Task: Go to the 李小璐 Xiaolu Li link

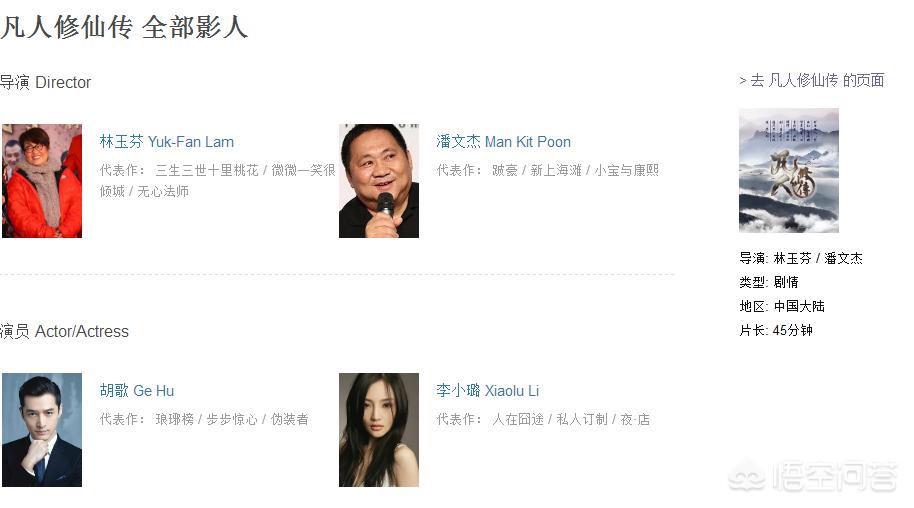Action: [x=488, y=391]
